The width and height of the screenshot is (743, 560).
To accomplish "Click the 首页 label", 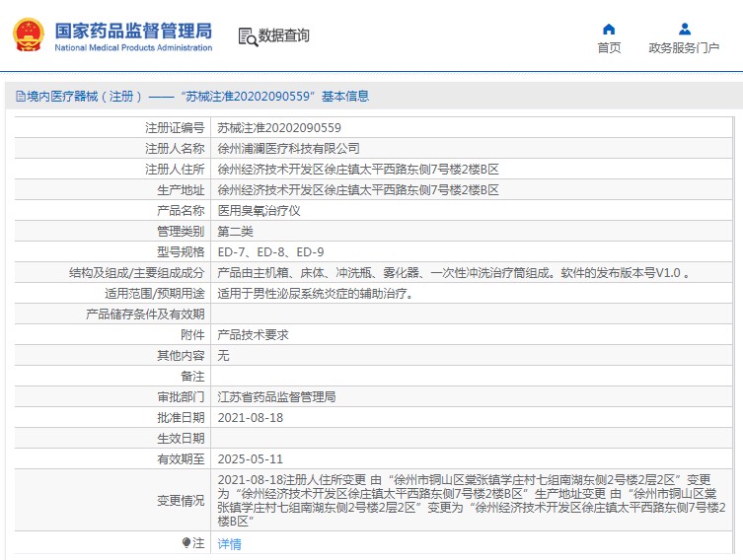I will pyautogui.click(x=609, y=47).
